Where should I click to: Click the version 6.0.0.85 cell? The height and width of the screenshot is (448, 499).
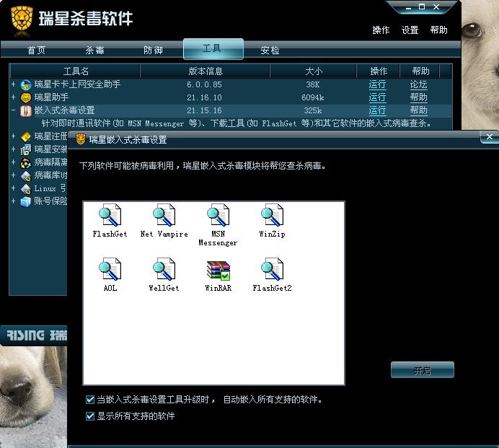click(204, 84)
